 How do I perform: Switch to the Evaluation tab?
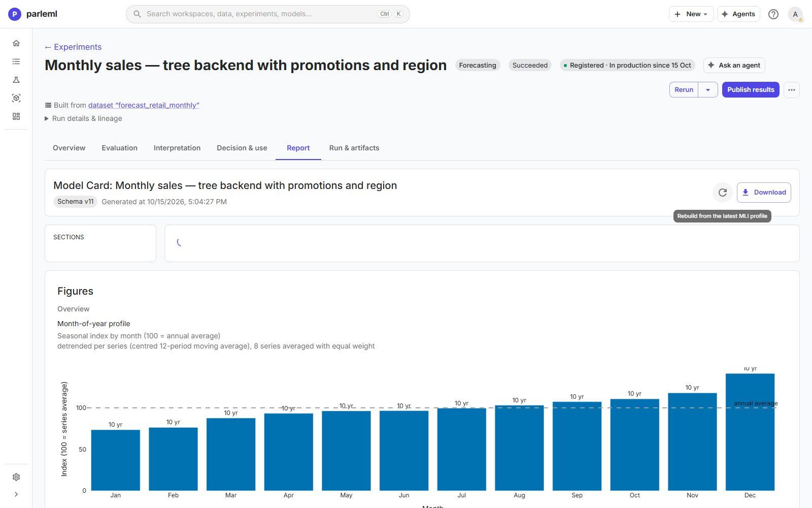click(119, 148)
